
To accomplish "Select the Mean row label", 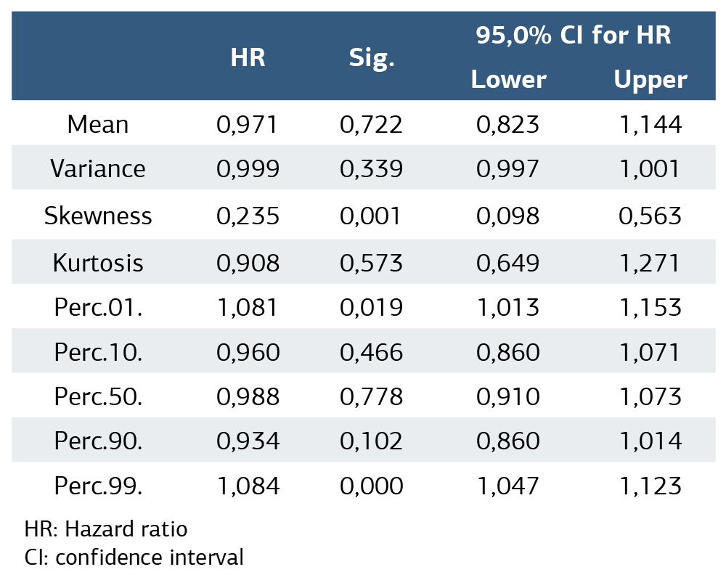I will [x=98, y=124].
